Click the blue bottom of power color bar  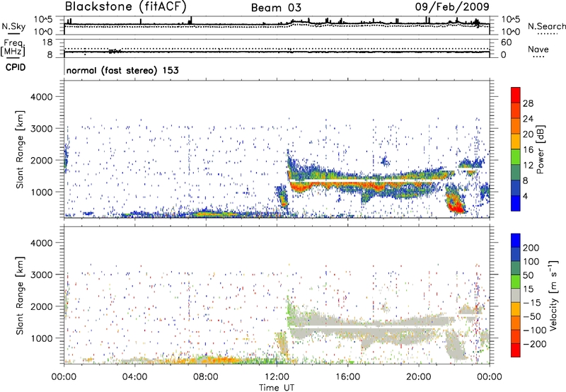pos(516,204)
